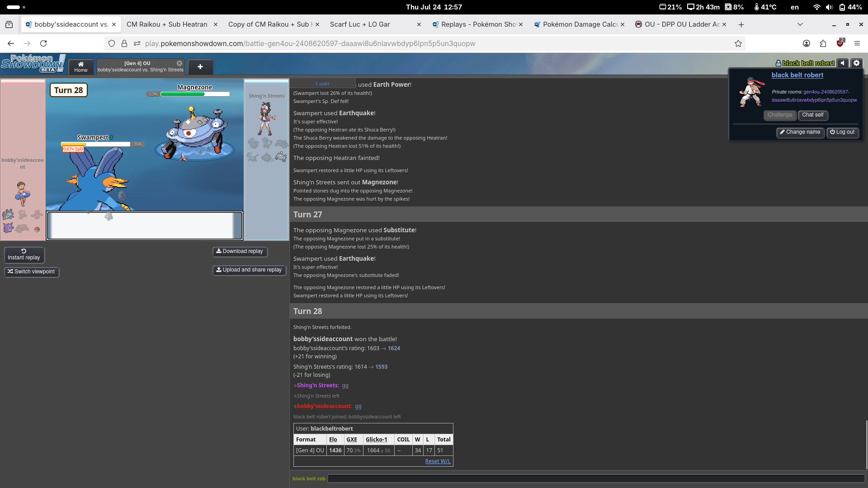Click the black belt robert username link
The height and width of the screenshot is (488, 868).
point(797,75)
